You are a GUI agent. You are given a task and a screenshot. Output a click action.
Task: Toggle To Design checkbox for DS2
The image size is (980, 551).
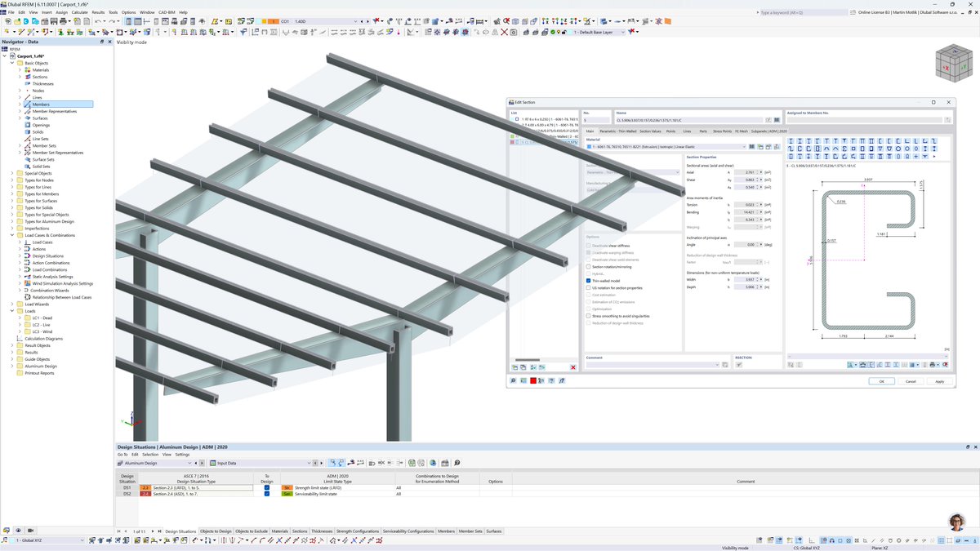click(x=266, y=494)
